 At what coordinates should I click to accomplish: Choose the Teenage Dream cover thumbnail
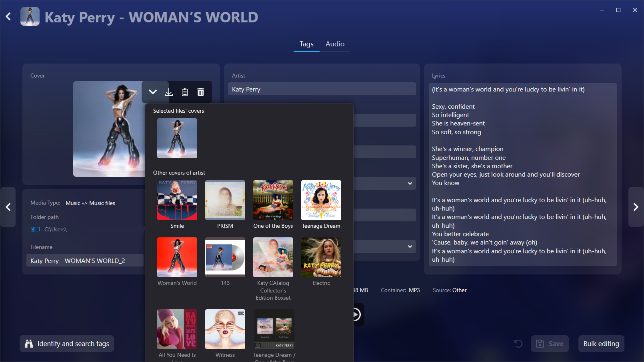coord(321,200)
